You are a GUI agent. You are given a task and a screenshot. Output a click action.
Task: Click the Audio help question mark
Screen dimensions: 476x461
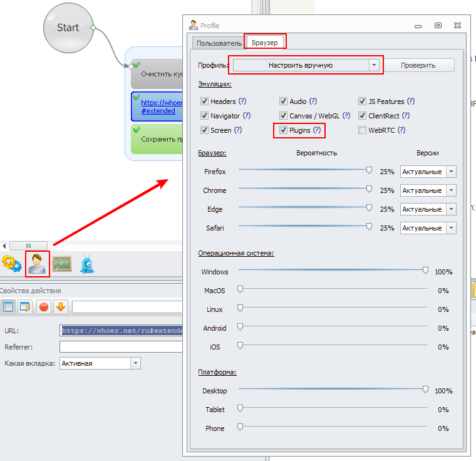tap(313, 101)
